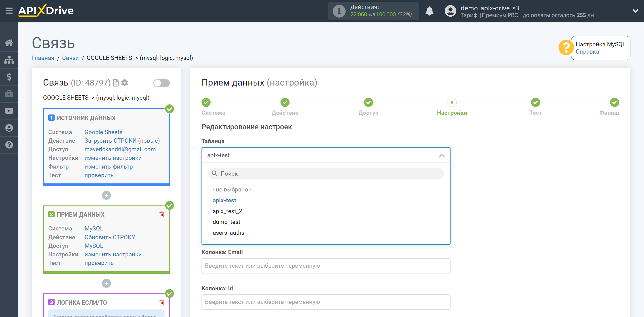Click Загрузить СТРОКИ (новые) action link
The width and height of the screenshot is (644, 317).
tap(122, 141)
